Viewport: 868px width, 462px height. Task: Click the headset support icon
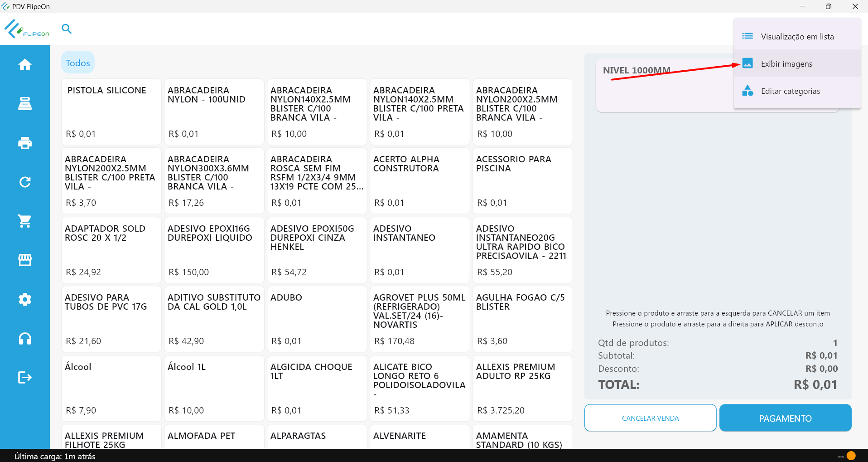point(25,339)
